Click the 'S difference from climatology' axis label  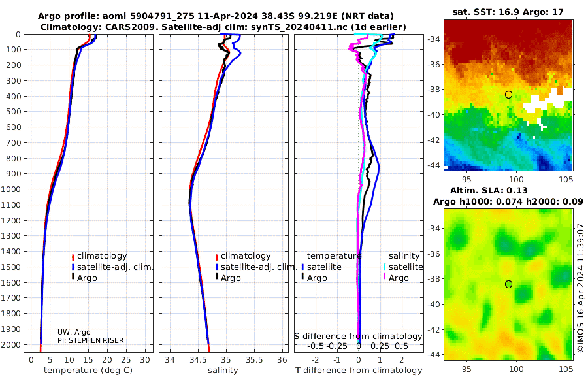coord(358,336)
